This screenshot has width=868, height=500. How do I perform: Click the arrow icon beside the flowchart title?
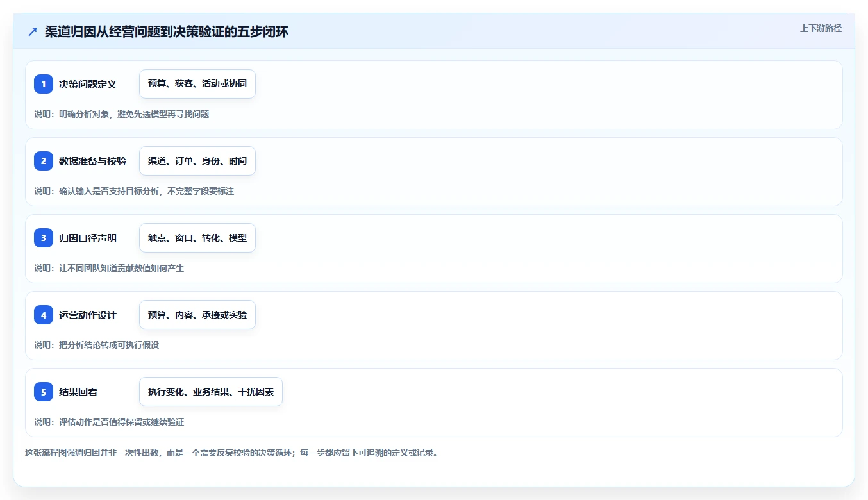[x=33, y=32]
